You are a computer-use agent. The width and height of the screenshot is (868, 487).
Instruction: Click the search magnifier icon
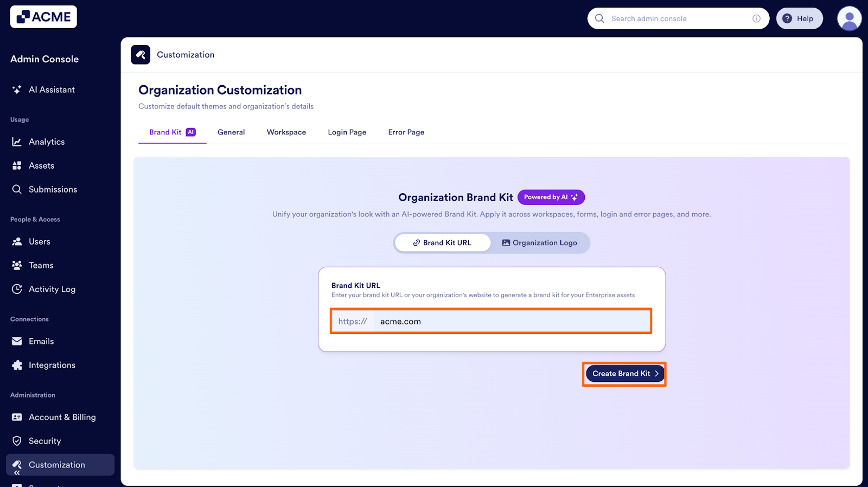[x=599, y=18]
